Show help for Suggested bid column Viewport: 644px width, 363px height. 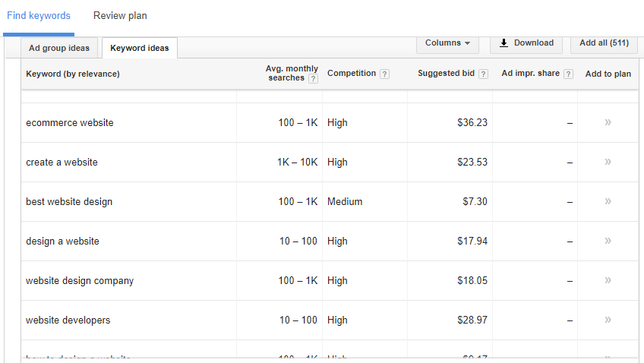pyautogui.click(x=483, y=74)
